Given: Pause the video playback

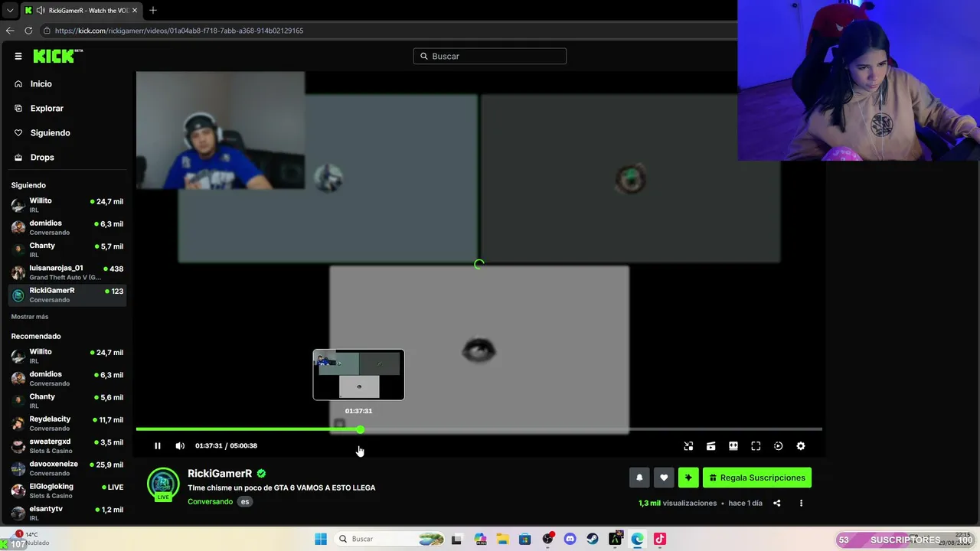Looking at the screenshot, I should click(158, 446).
